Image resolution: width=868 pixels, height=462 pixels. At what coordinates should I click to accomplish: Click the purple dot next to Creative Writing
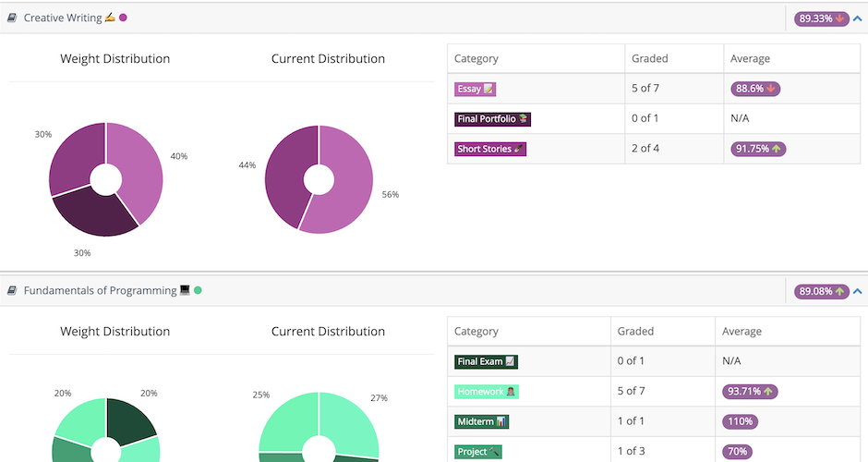pyautogui.click(x=123, y=18)
